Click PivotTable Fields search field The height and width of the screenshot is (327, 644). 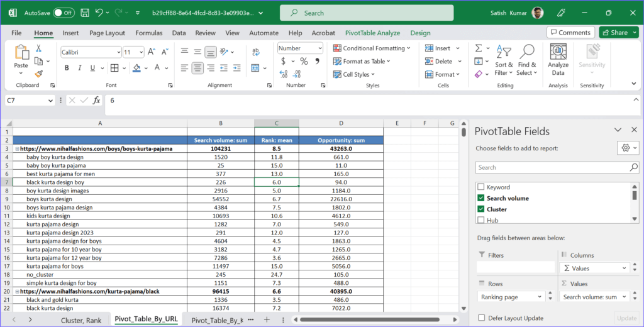[557, 167]
